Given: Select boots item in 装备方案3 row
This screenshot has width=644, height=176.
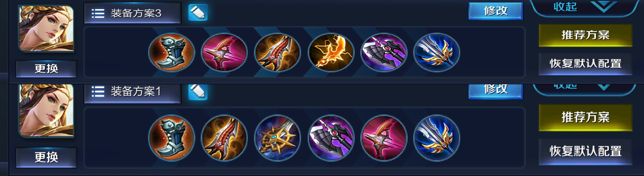Looking at the screenshot, I should [171, 52].
